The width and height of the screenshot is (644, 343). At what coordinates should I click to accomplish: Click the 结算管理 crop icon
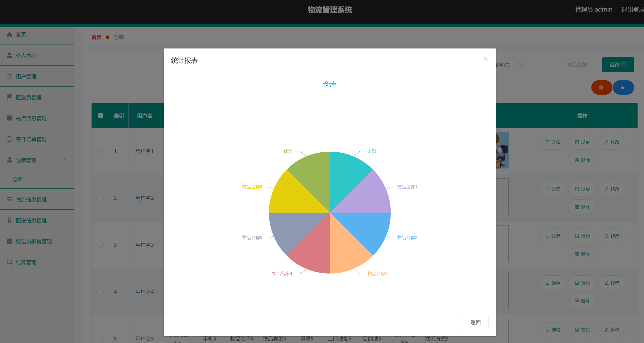[x=9, y=262]
